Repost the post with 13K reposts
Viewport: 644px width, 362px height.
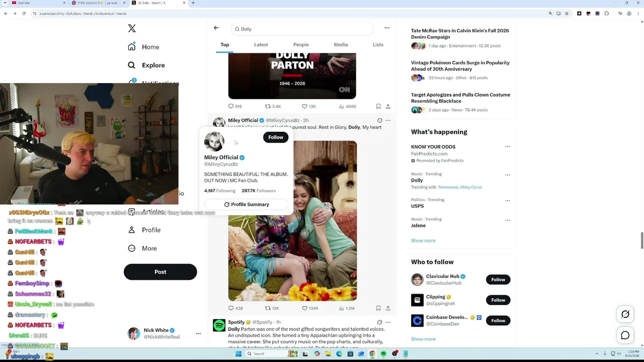[x=272, y=308]
